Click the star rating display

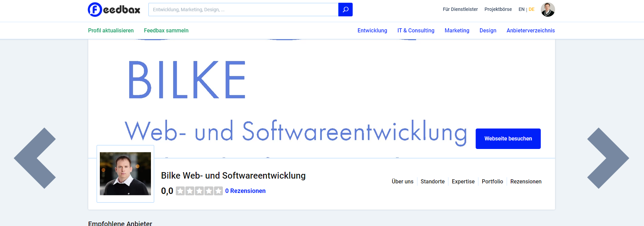[199, 191]
